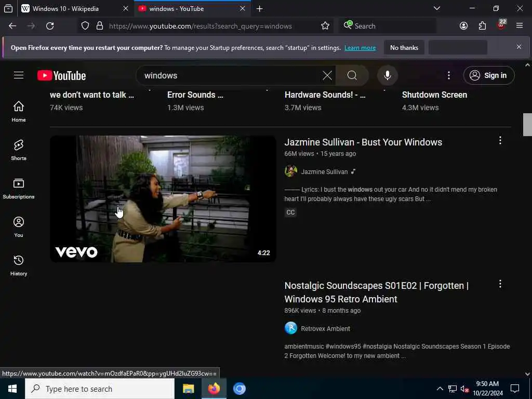Open YouTube settings three-dot menu
Viewport: 532px width, 399px height.
[448, 75]
